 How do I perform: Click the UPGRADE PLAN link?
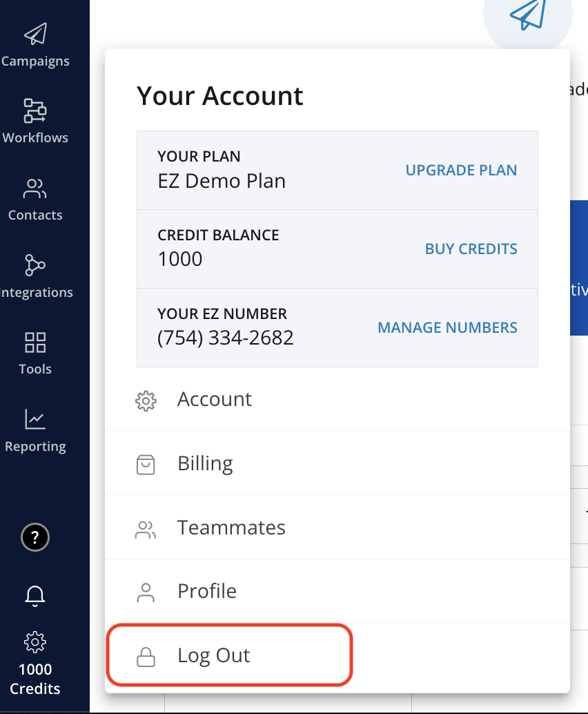[461, 171]
